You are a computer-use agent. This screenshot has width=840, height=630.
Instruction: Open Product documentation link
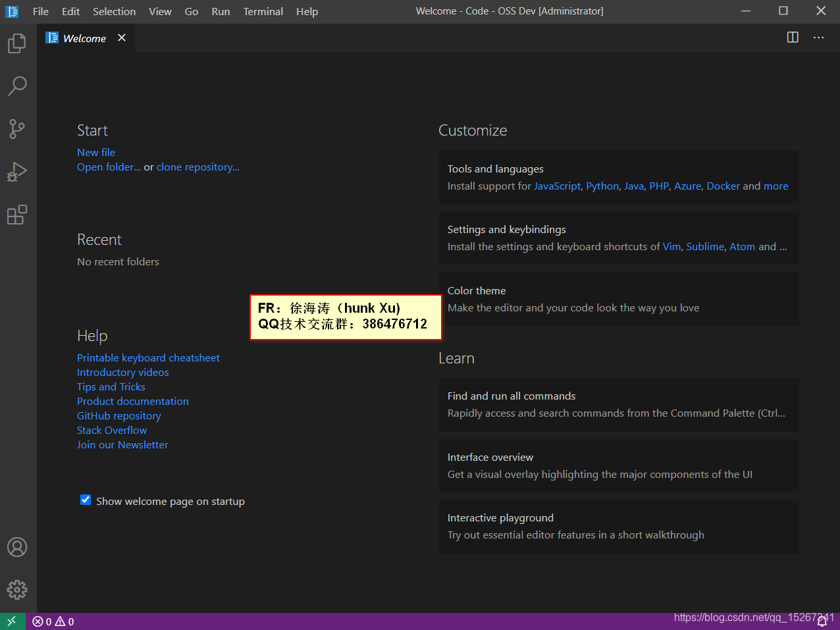coord(133,401)
